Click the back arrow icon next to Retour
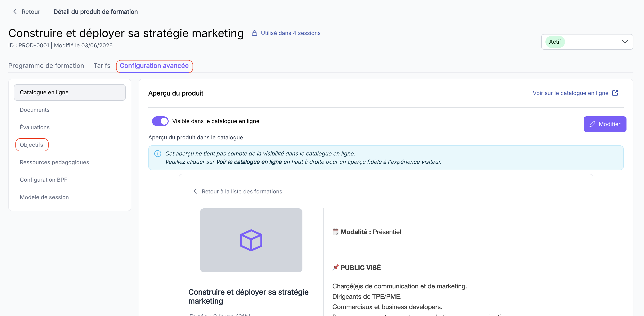The width and height of the screenshot is (644, 316). point(15,11)
